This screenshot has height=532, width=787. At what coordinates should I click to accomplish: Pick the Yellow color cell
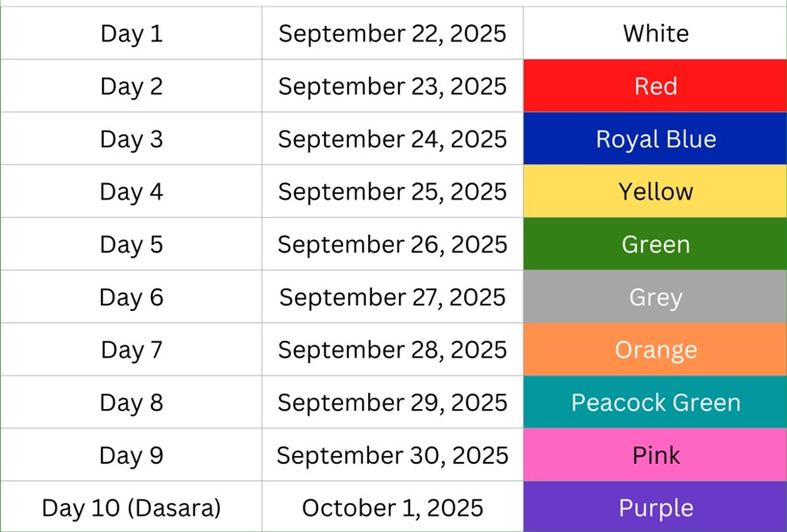pos(655,192)
